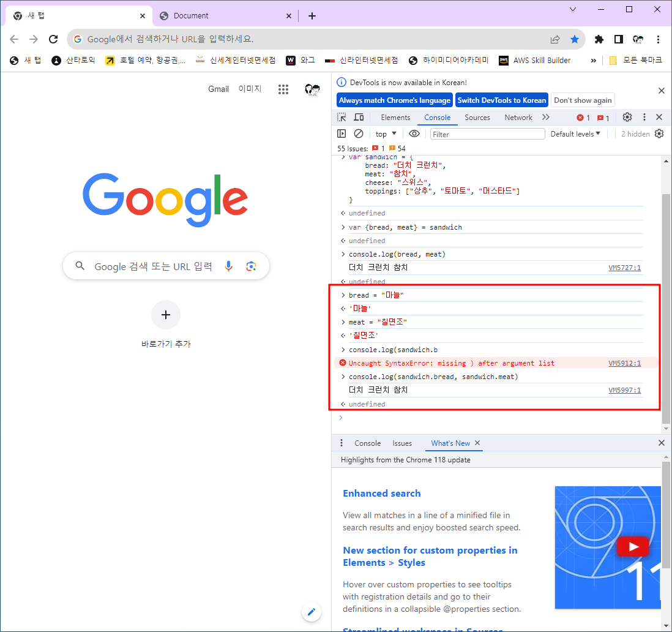
Task: Open the drawer Issues tab
Action: (402, 443)
